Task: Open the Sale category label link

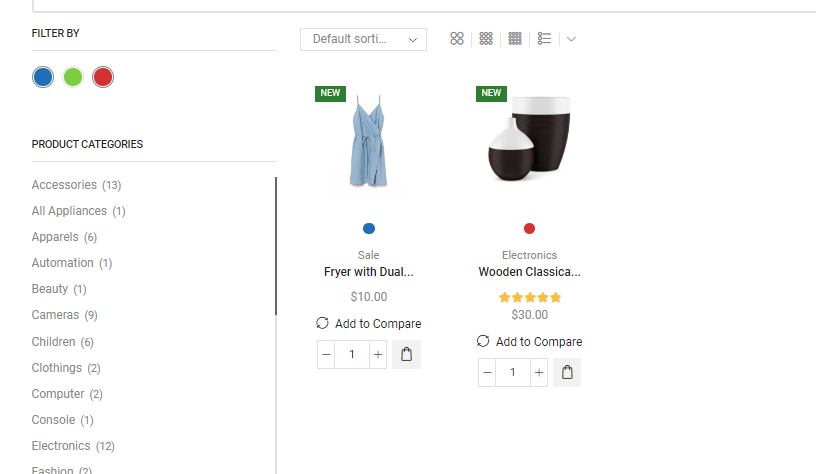Action: [368, 255]
